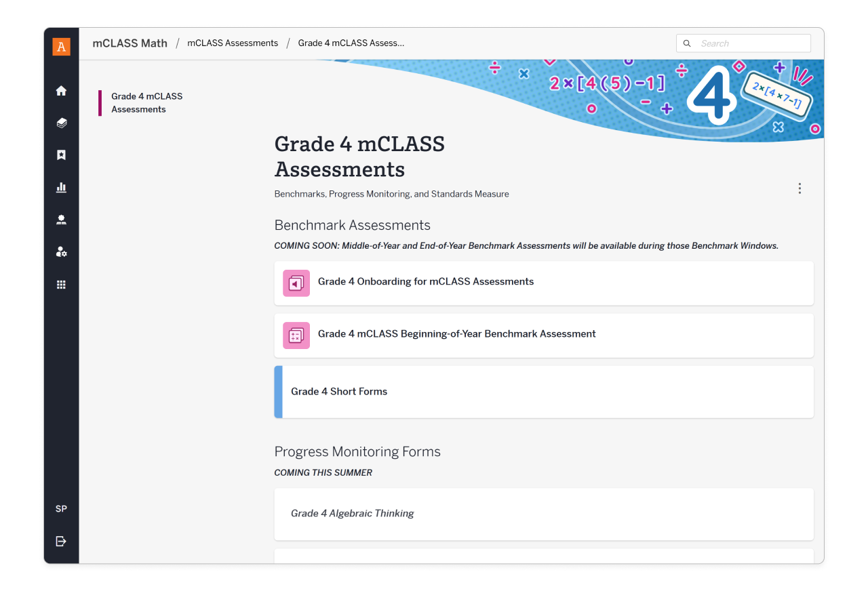Image resolution: width=868 pixels, height=591 pixels.
Task: Click the logout icon at sidebar bottom
Action: [x=61, y=541]
